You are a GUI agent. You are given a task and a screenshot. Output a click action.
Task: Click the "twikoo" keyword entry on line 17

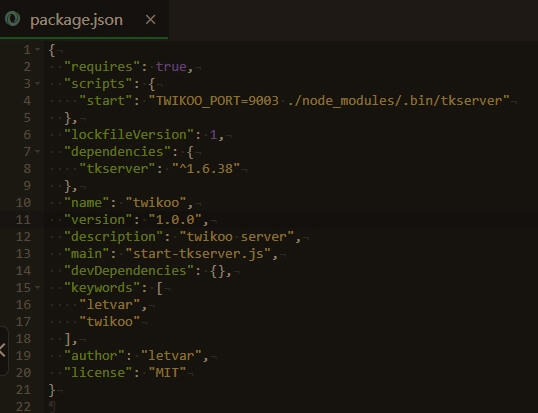click(110, 321)
